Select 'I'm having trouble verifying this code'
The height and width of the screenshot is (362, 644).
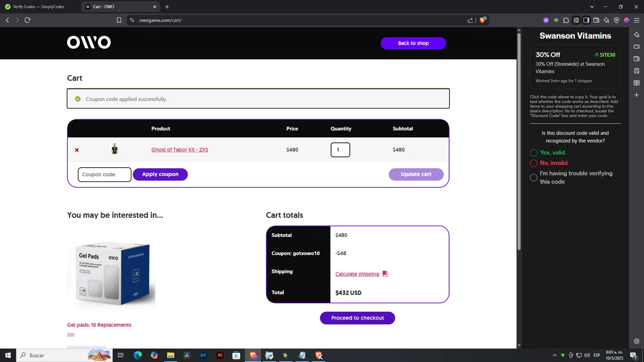[x=534, y=178]
